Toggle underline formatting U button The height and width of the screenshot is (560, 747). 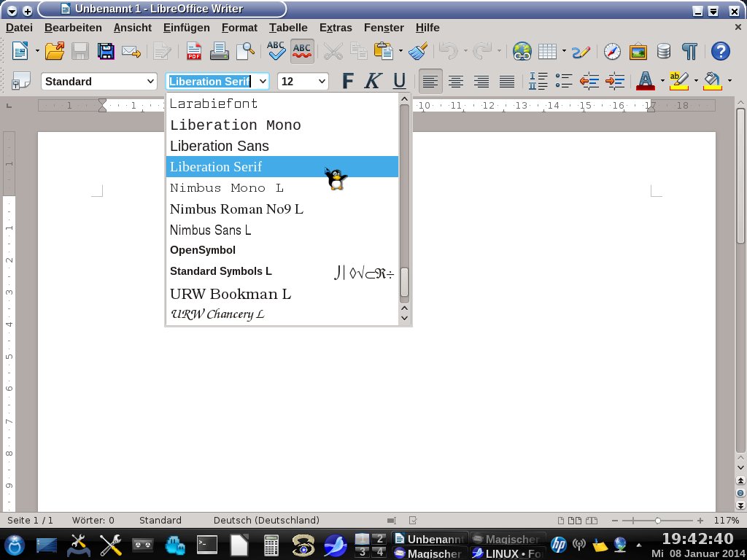(x=399, y=81)
